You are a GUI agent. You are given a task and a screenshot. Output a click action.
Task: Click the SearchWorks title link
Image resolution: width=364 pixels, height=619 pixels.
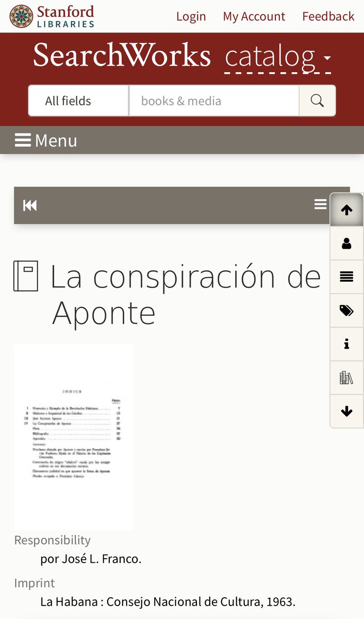click(x=122, y=55)
